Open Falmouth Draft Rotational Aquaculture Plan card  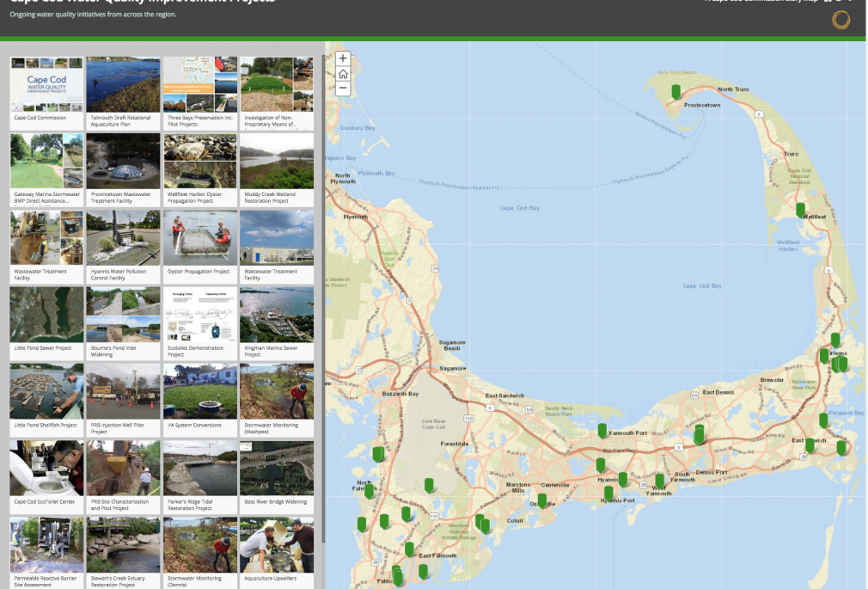124,93
